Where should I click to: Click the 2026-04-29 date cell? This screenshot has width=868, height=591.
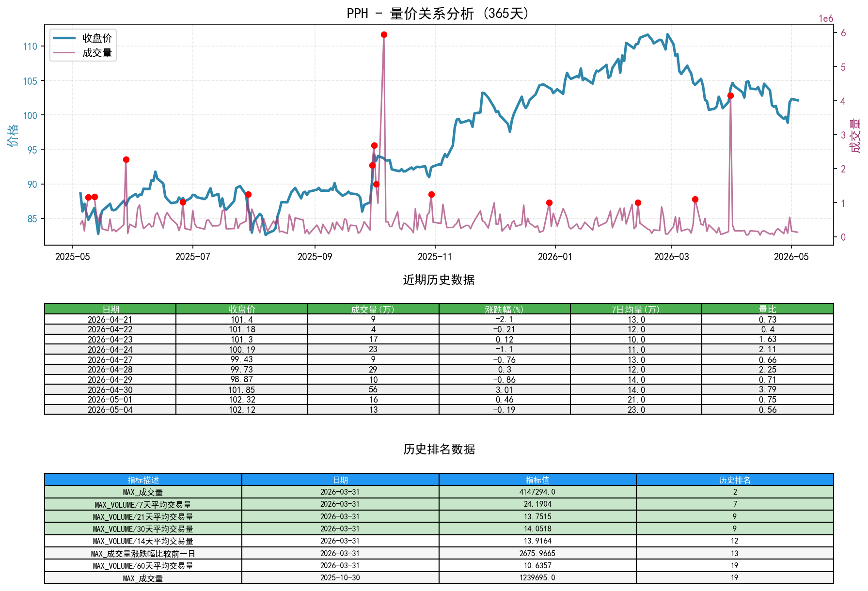pos(110,379)
